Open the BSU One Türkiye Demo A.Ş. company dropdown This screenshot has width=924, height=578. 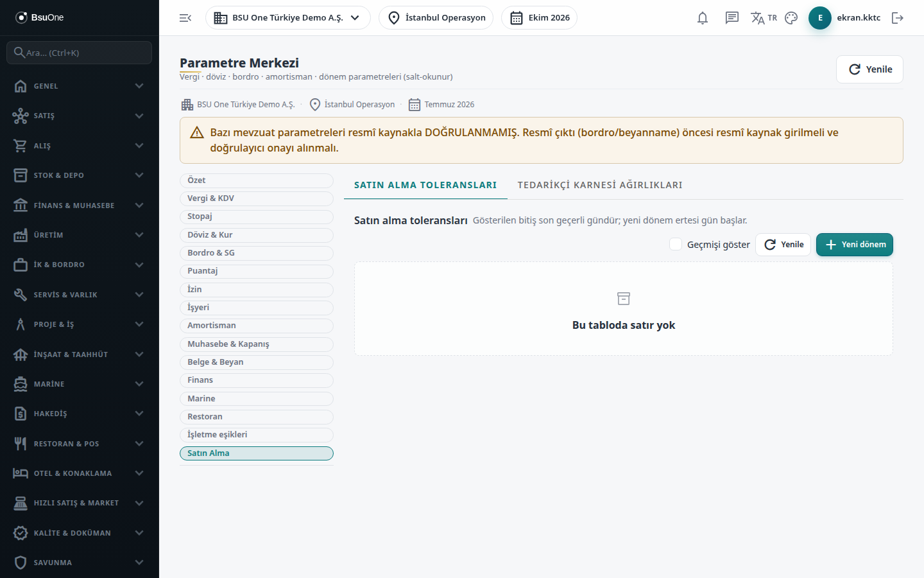288,18
